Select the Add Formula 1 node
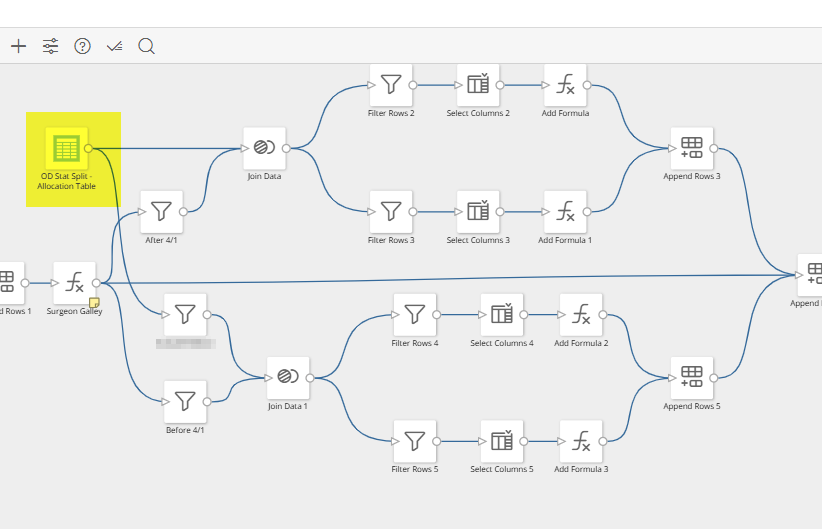This screenshot has width=822, height=529. pos(565,212)
